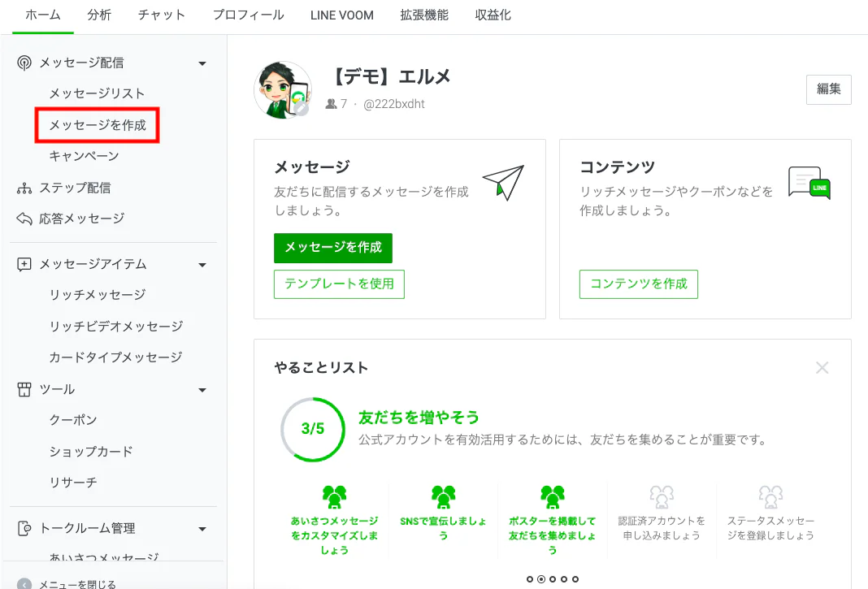
Task: Open リサーチ in sidebar
Action: tap(73, 482)
